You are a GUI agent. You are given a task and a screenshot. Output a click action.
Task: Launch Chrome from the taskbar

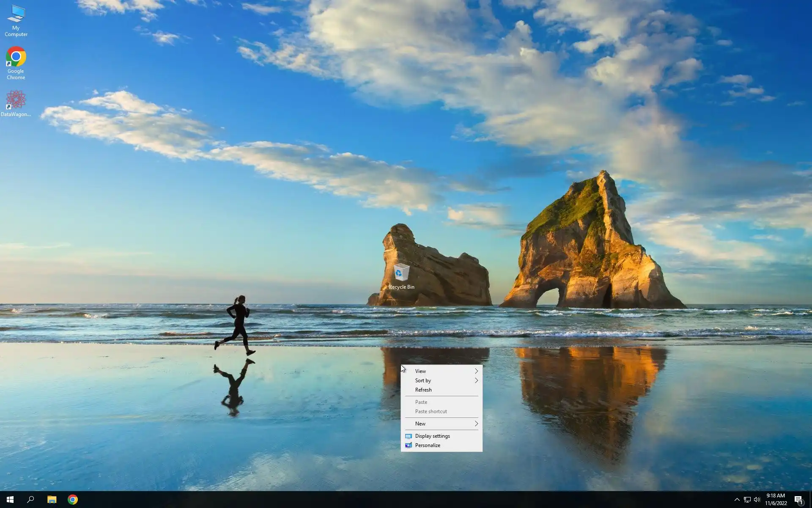73,500
